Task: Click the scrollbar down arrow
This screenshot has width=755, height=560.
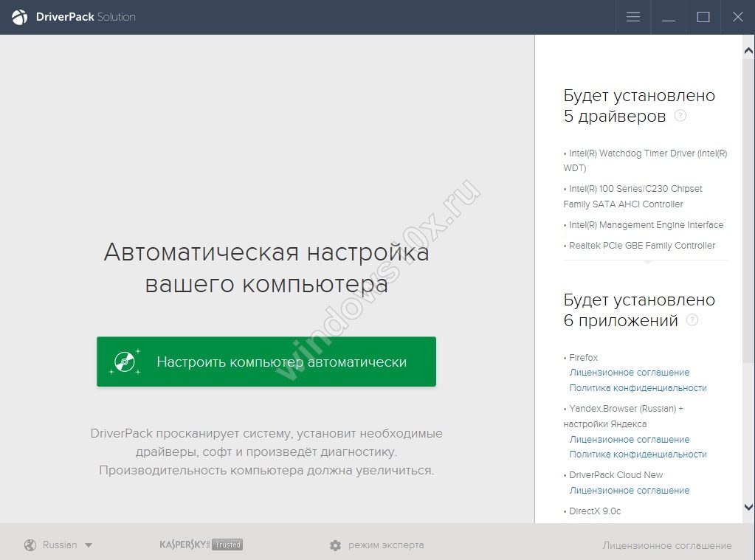Action: tap(748, 508)
